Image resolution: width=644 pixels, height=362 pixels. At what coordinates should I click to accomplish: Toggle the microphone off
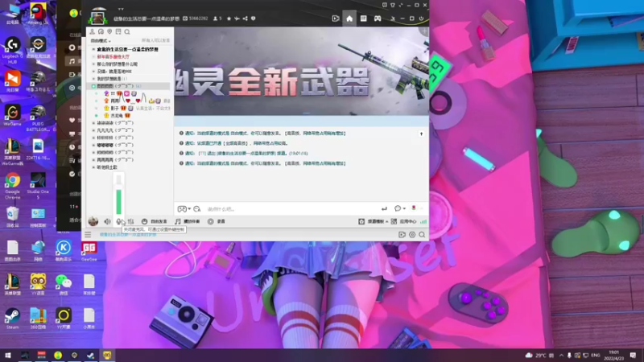pos(118,222)
